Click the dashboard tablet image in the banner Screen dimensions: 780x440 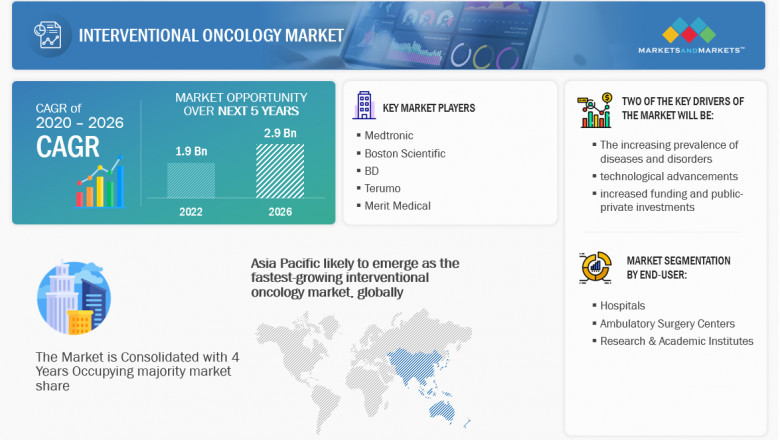click(443, 35)
